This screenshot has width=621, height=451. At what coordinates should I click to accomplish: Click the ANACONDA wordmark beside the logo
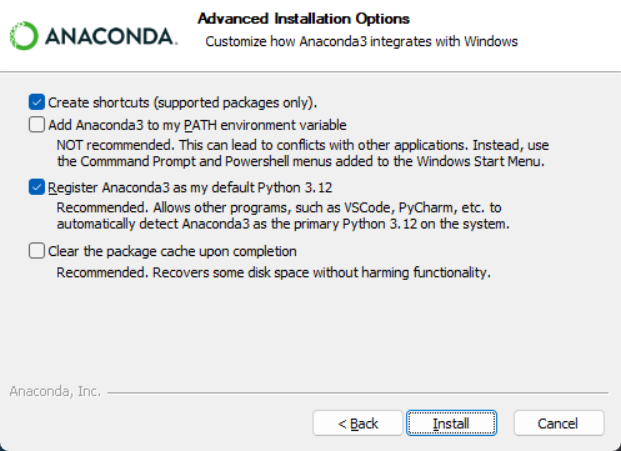click(x=111, y=36)
